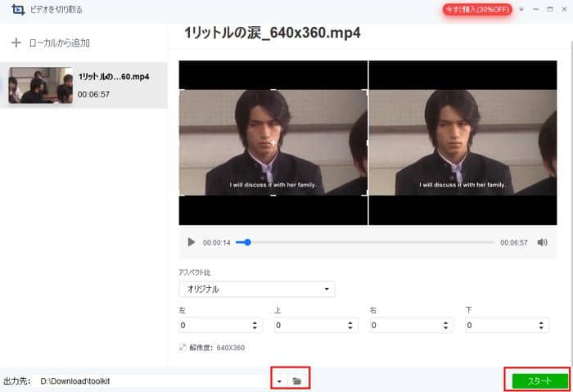Click ローカルから追加 text
The width and height of the screenshot is (573, 392).
click(60, 43)
